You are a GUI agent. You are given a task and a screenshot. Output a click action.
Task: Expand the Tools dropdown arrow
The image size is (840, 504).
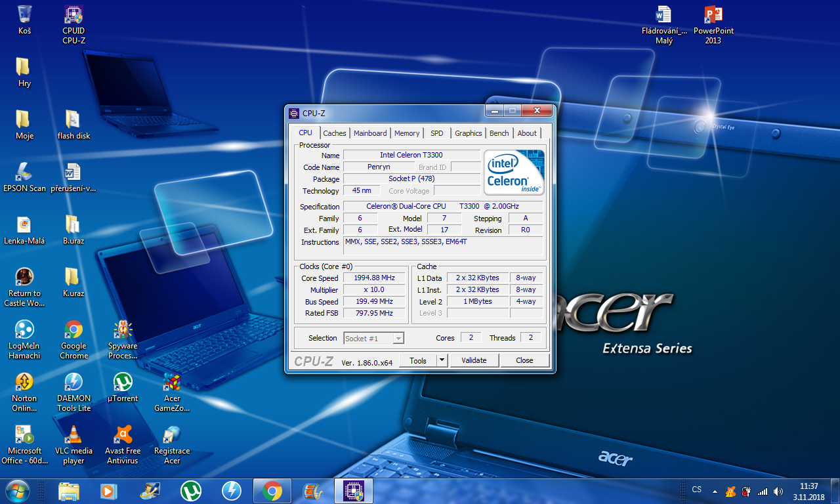point(442,360)
